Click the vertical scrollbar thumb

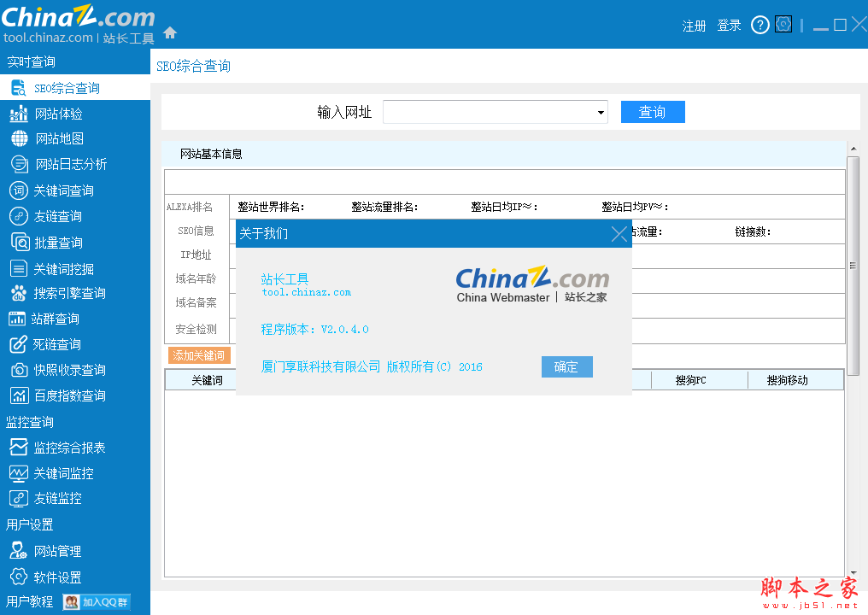853,266
